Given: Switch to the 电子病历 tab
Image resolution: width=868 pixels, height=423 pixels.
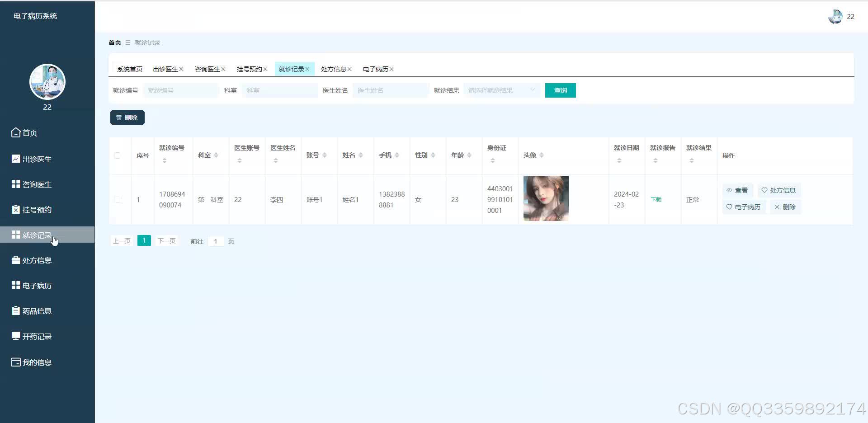Looking at the screenshot, I should [x=376, y=69].
